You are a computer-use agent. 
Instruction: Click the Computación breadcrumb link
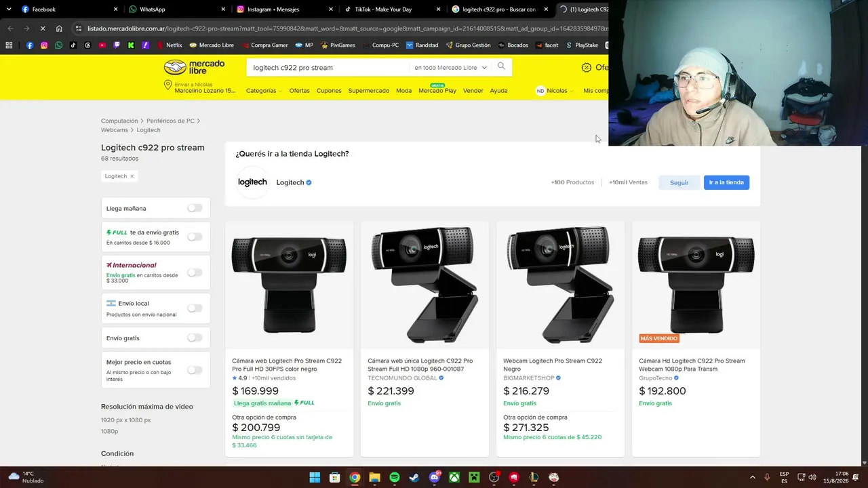[119, 121]
